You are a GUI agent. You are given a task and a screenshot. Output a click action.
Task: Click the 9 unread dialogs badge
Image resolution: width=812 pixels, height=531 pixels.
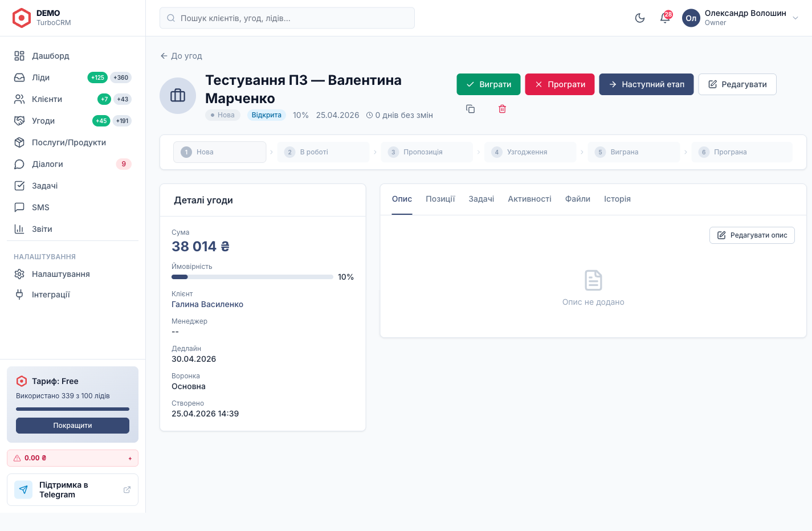click(124, 164)
